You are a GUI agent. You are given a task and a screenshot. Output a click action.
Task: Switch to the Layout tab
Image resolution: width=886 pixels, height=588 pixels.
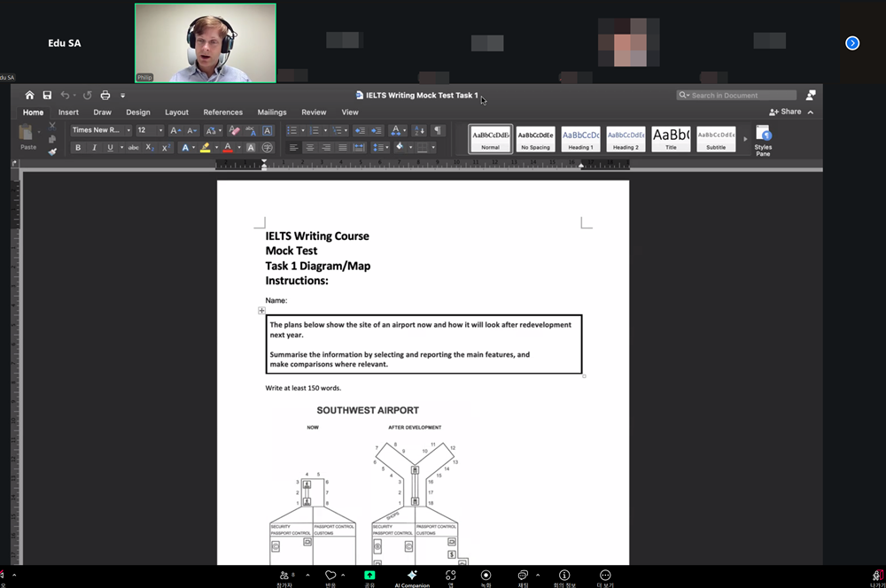(x=176, y=112)
